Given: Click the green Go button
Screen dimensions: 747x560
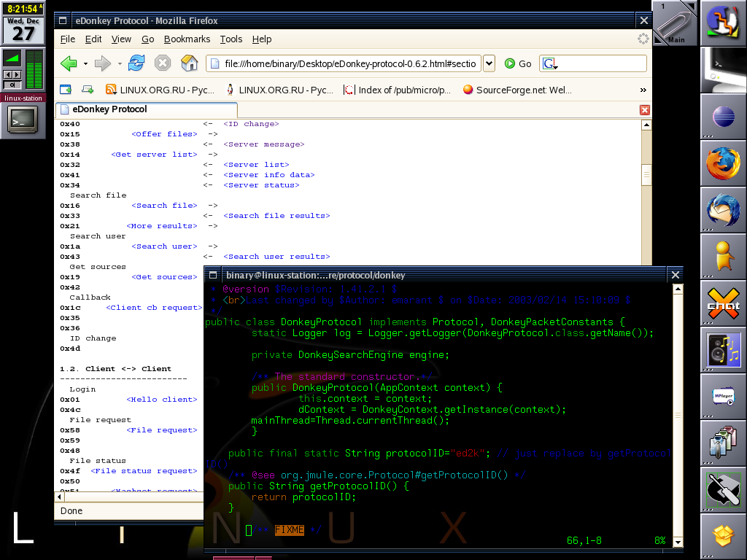Looking at the screenshot, I should [x=518, y=63].
